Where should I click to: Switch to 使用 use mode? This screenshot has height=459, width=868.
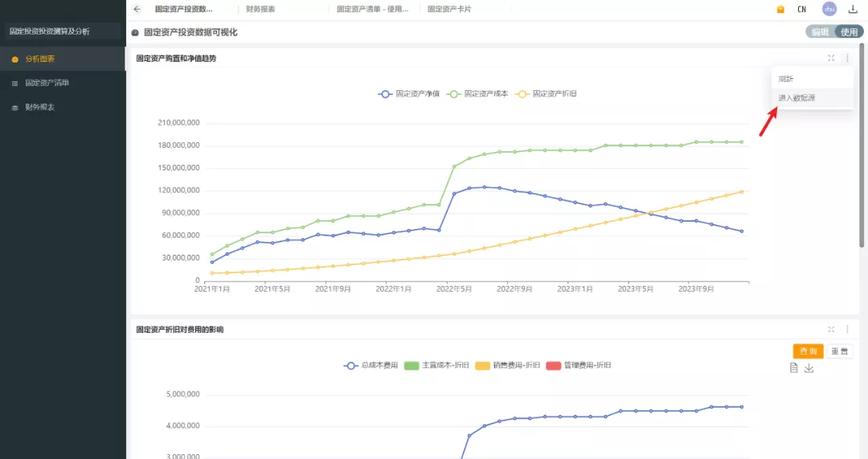(x=849, y=32)
